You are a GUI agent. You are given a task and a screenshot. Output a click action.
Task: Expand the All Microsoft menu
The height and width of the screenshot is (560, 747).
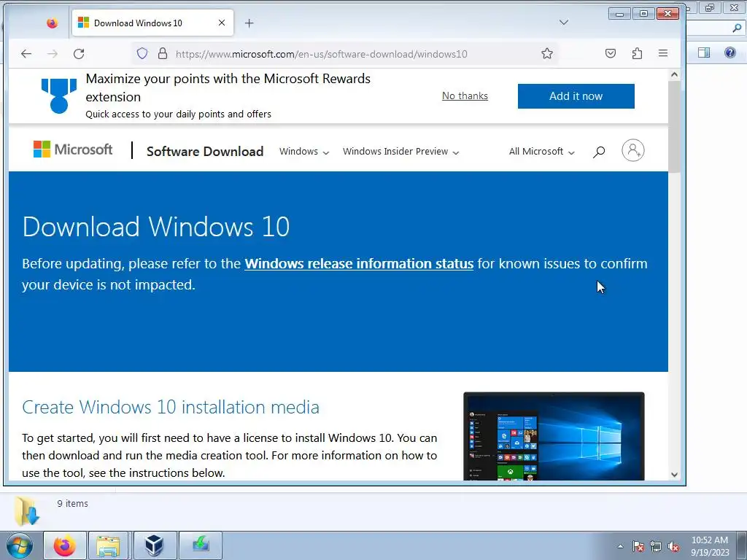(x=542, y=152)
